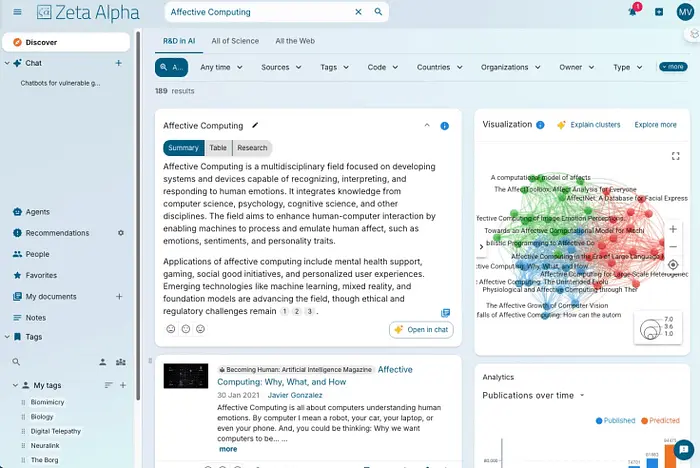Open Recommendations settings gear

point(121,233)
